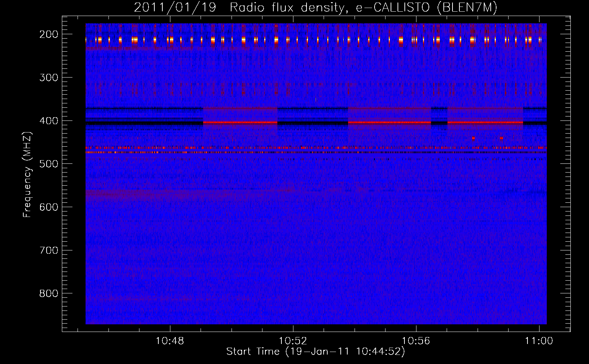Screen dimensions: 589x364
Task: Click the 500 frequency tick label
Action: pyautogui.click(x=48, y=164)
